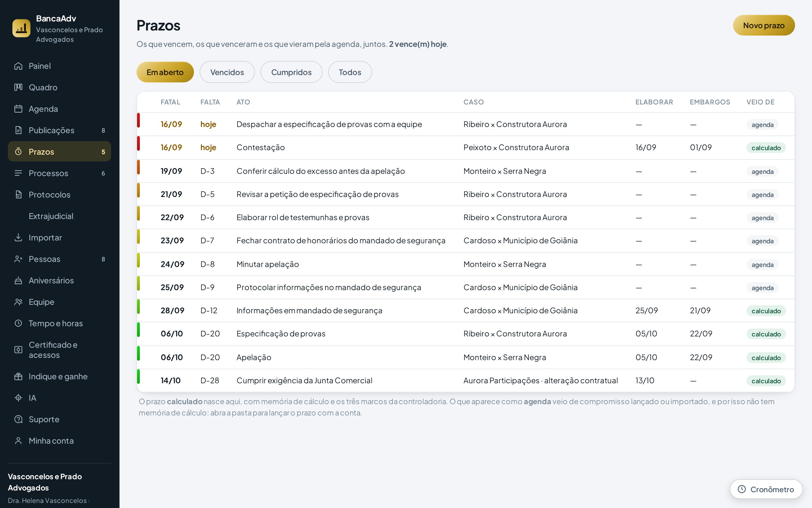The height and width of the screenshot is (508, 812).
Task: Click the D-7 remaining days value
Action: pos(207,240)
